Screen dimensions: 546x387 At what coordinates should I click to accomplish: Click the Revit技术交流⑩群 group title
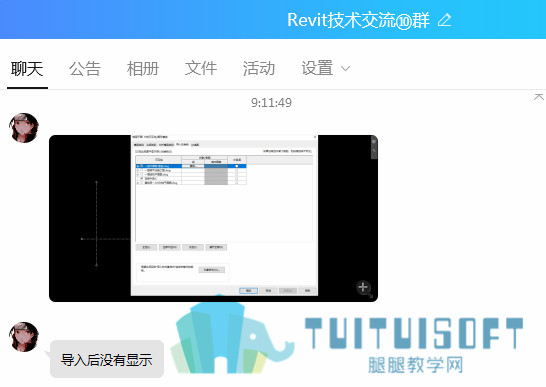point(358,20)
